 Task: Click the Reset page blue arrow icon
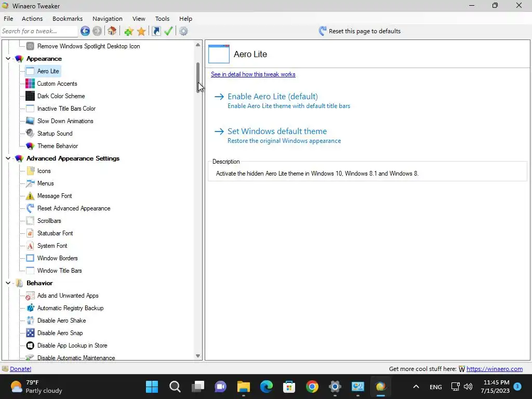(x=323, y=31)
